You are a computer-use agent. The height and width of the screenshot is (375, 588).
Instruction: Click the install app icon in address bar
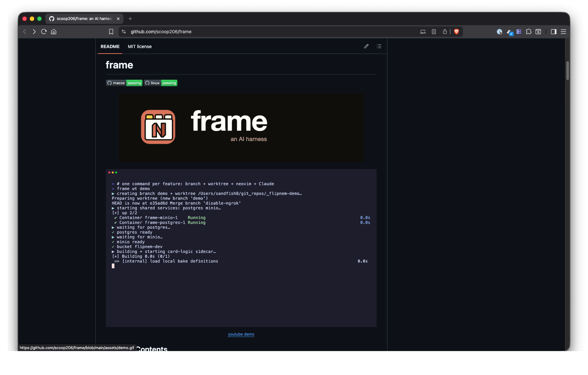pos(423,32)
